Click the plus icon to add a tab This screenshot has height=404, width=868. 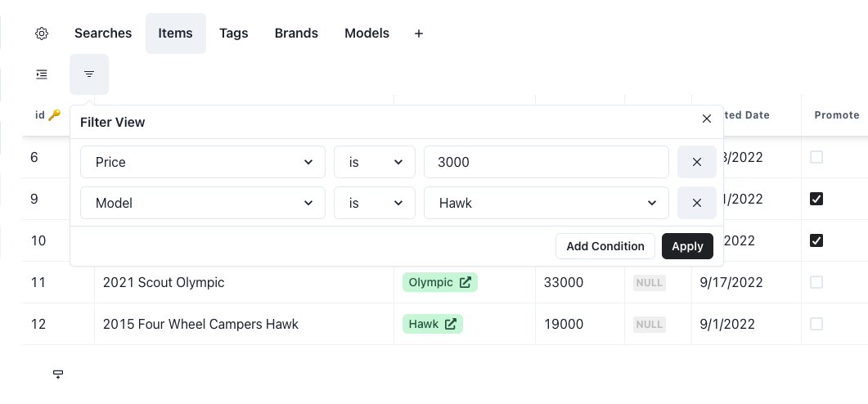pyautogui.click(x=419, y=34)
